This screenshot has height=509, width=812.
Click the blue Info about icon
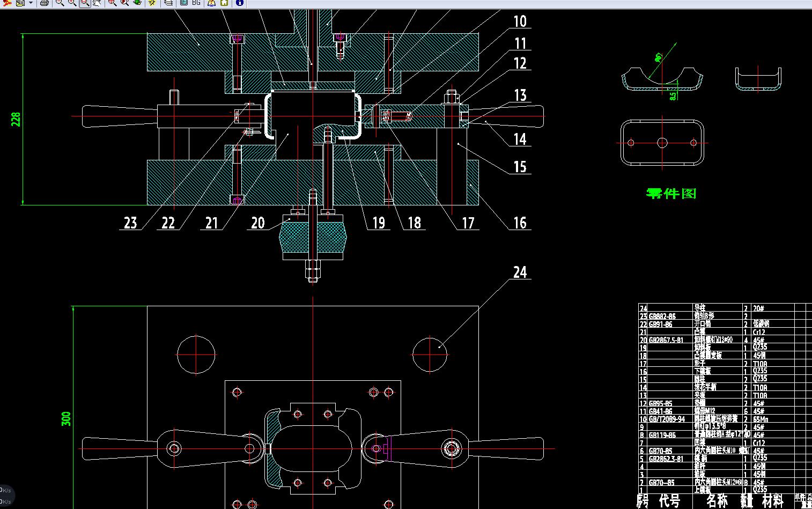pos(240,3)
